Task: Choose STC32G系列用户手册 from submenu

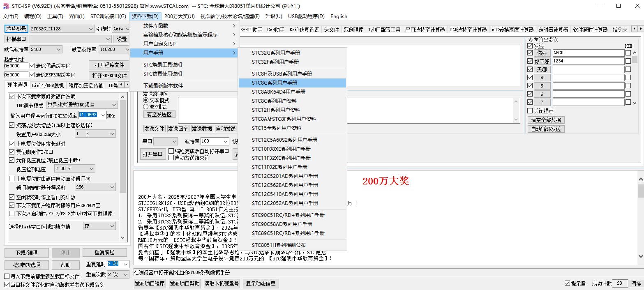Action: 292,53
